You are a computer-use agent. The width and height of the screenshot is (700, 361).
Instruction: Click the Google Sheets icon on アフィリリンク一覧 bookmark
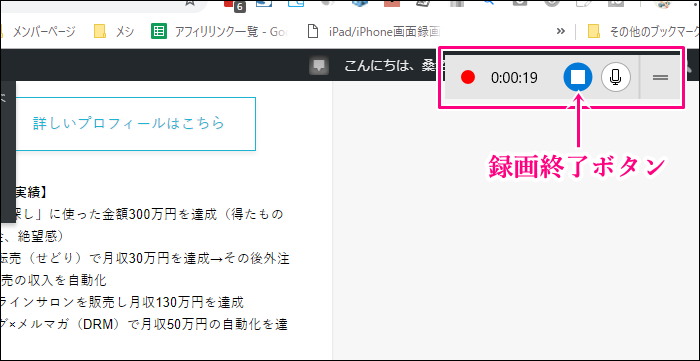(x=158, y=31)
